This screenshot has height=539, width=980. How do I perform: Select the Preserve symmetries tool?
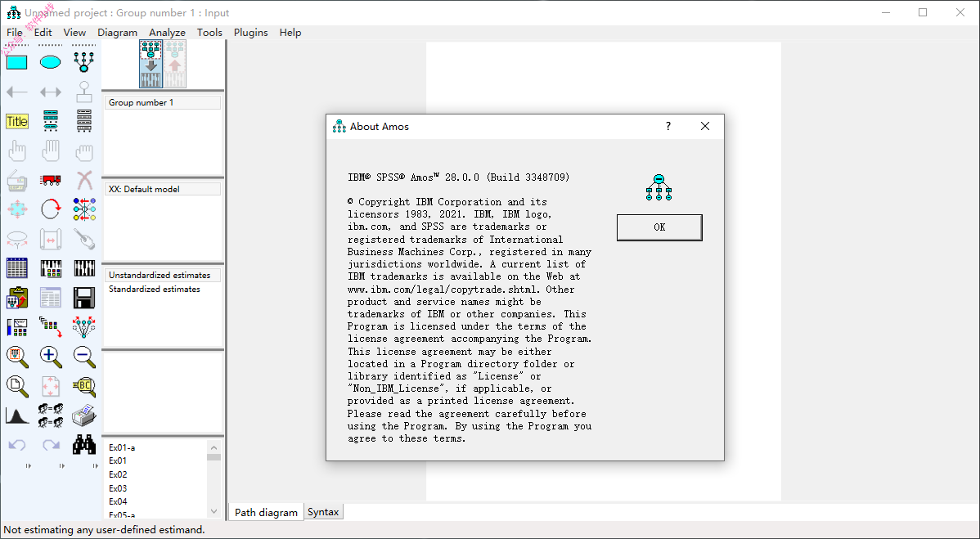84,326
